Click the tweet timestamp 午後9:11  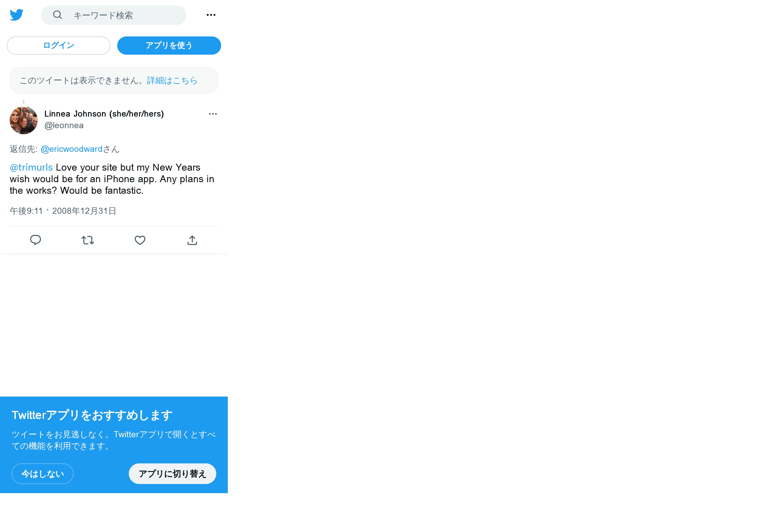click(x=26, y=211)
